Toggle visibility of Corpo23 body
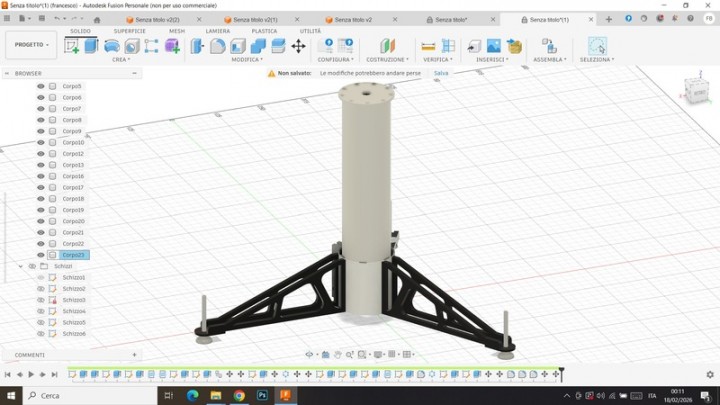Screen dimensions: 720x405 point(41,255)
